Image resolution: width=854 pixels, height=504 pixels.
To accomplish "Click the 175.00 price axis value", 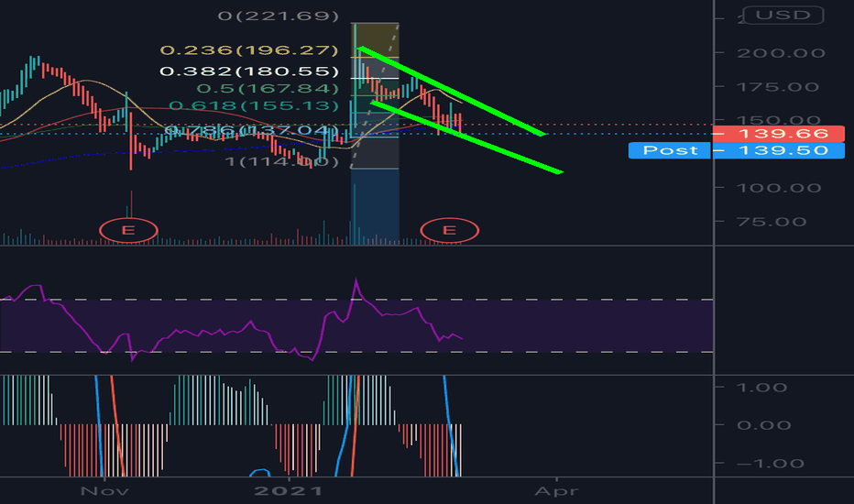I will pos(778,87).
